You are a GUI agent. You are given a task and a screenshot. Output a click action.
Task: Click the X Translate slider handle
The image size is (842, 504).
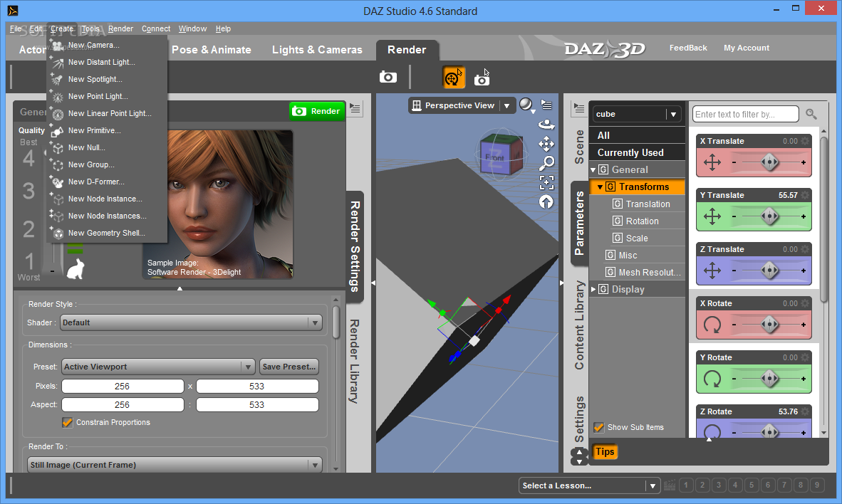[769, 162]
